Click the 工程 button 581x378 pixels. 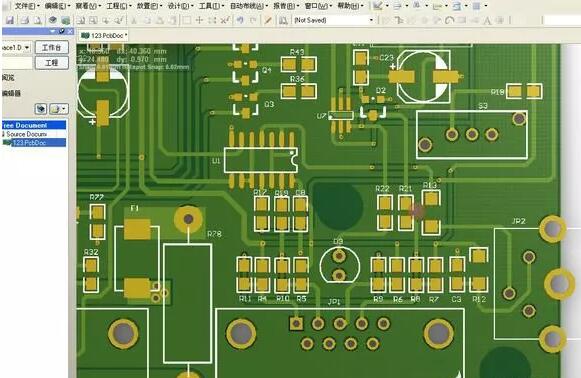pyautogui.click(x=52, y=63)
